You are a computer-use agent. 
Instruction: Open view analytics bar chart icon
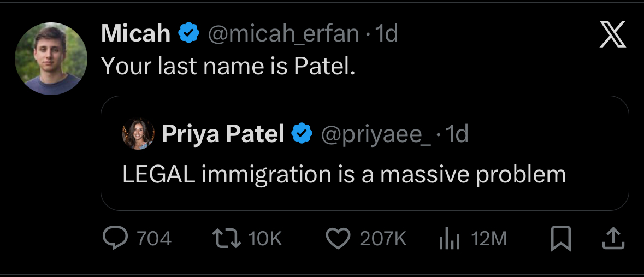point(449,239)
